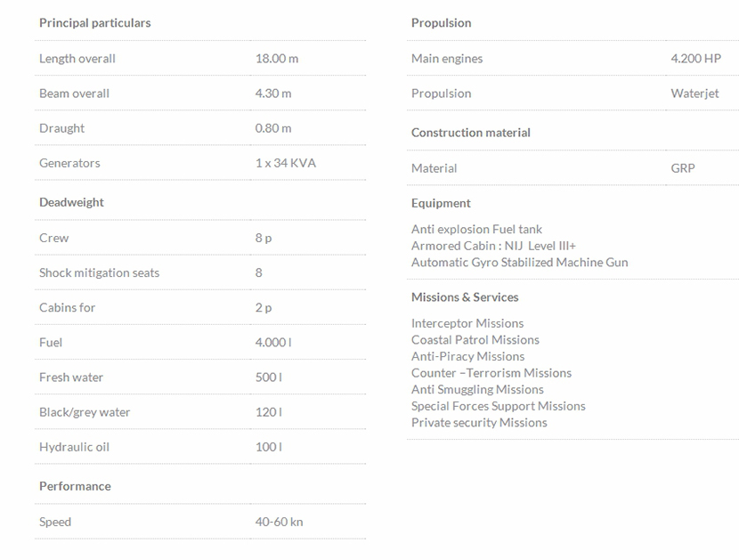Click the GRP material value
Screen dimensions: 739x560
click(683, 168)
